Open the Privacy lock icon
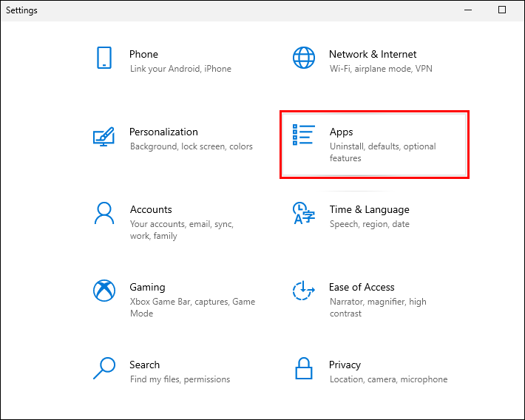525x420 pixels. click(x=303, y=368)
